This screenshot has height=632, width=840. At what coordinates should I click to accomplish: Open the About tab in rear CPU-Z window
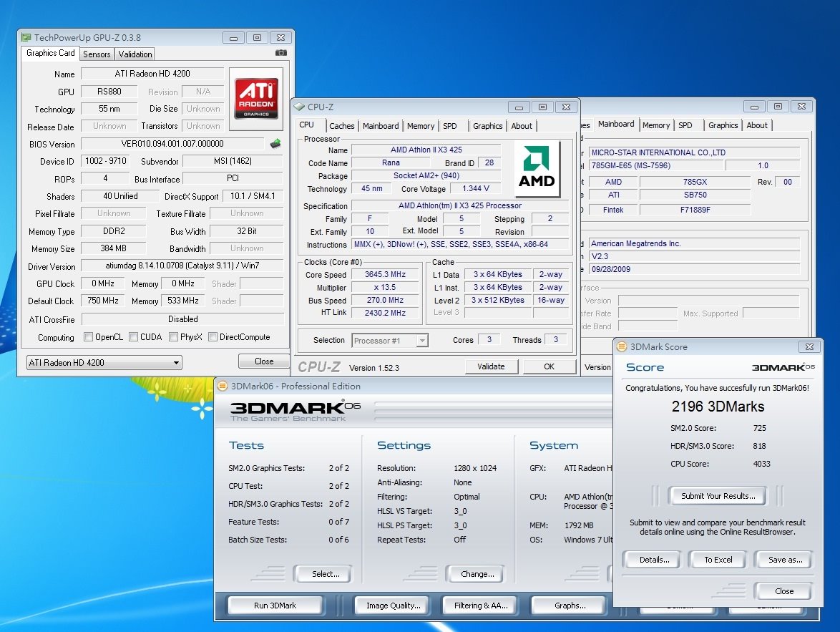pyautogui.click(x=757, y=125)
